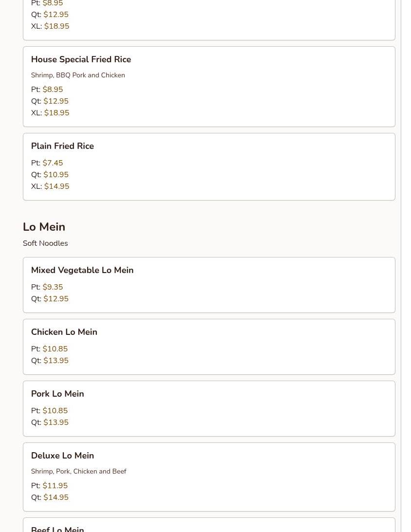Viewport: 411px width, 532px height.
Task: Open the Chicken Lo Mein item
Action: click(64, 332)
